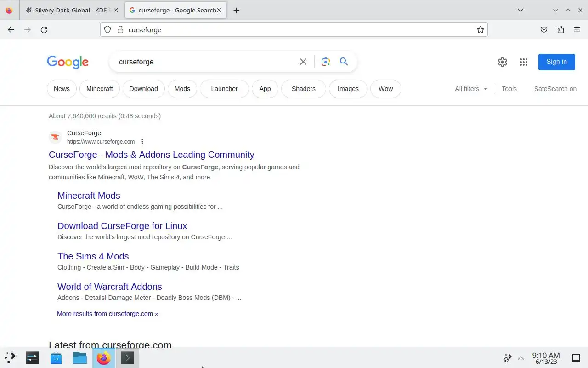
Task: Expand hidden system tray icons
Action: tap(521, 358)
